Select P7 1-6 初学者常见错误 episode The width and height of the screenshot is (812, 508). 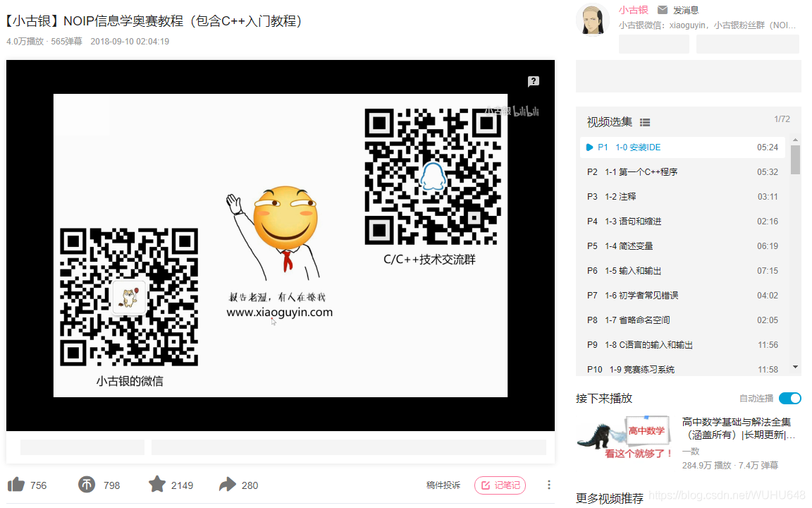coord(682,296)
